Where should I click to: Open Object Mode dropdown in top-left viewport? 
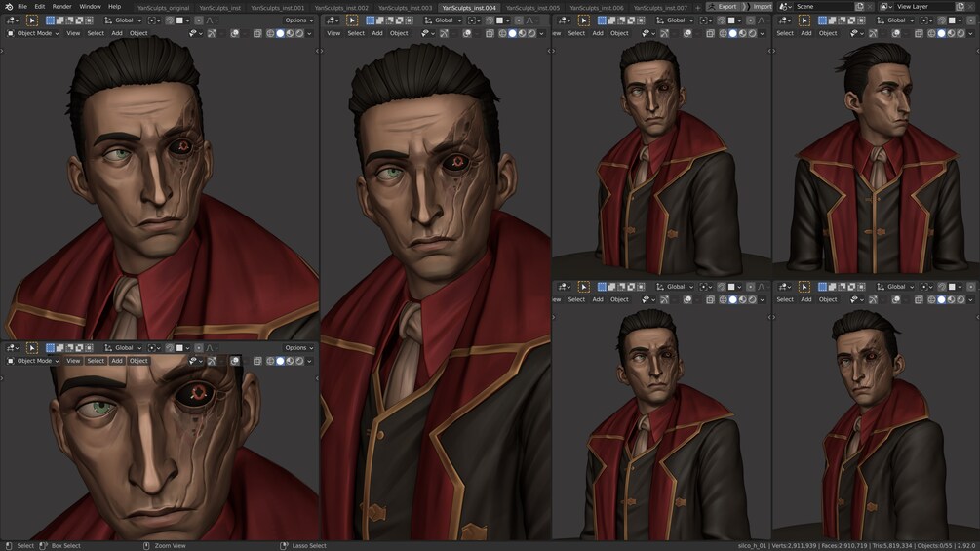(33, 33)
